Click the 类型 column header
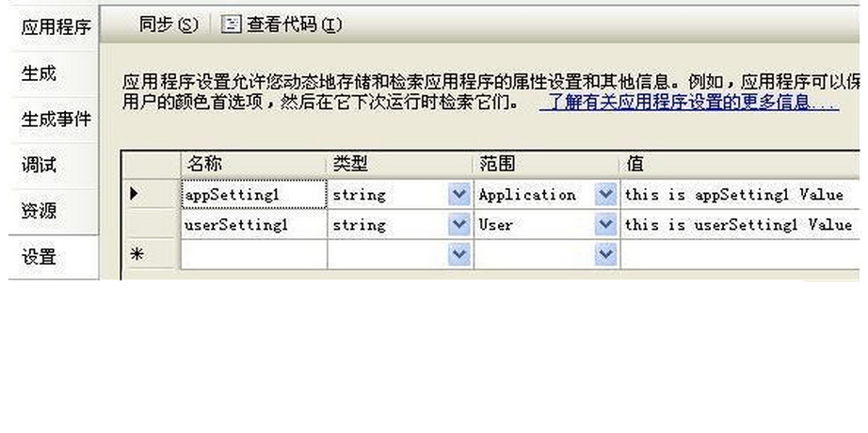Viewport: 868px width, 433px height. (x=400, y=165)
